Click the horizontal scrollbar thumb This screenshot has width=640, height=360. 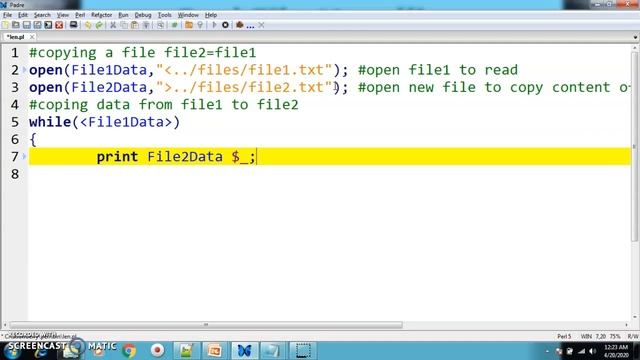(x=206, y=325)
